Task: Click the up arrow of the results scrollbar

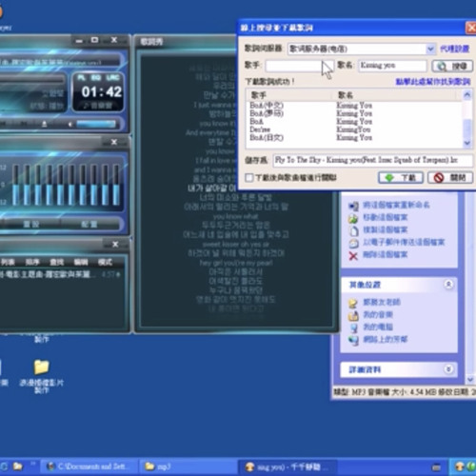Action: 467,94
